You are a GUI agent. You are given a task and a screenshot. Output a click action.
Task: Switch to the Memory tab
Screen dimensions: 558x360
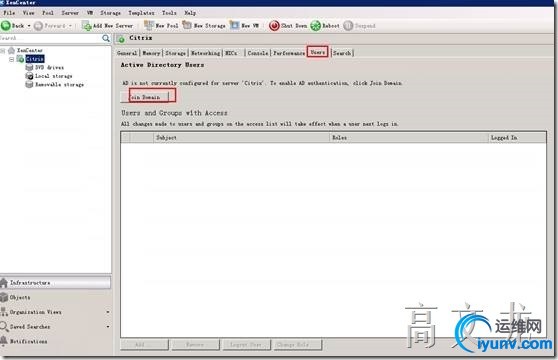(x=151, y=53)
